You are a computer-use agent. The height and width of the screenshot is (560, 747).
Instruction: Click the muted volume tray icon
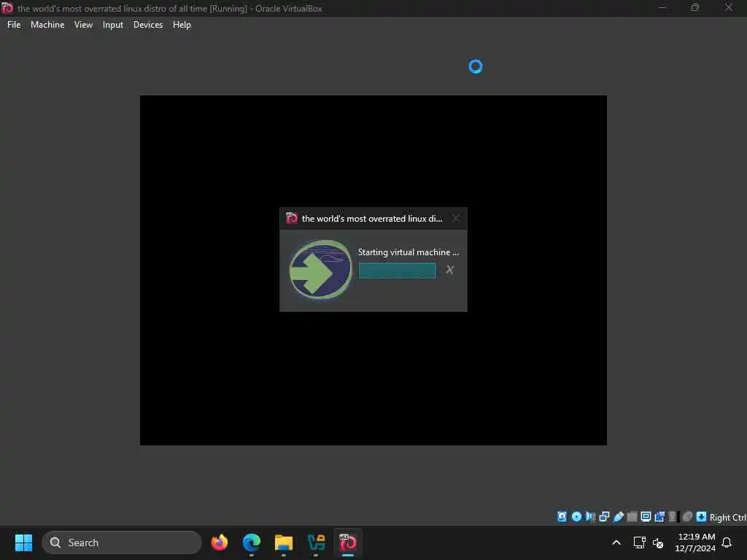(658, 542)
